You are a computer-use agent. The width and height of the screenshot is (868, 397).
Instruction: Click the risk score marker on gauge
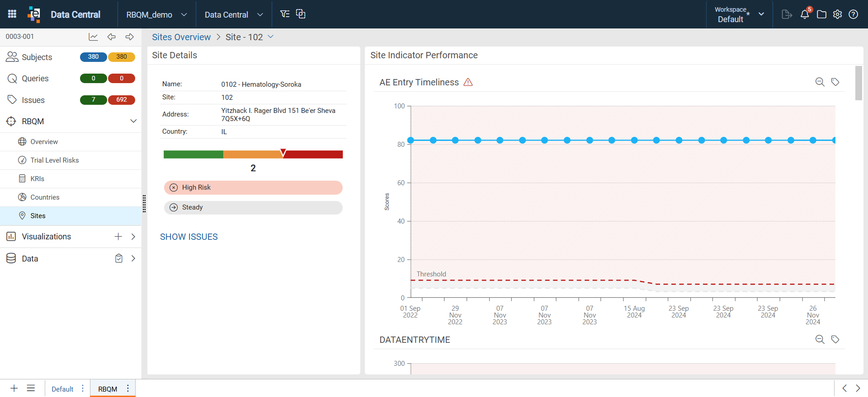point(283,153)
